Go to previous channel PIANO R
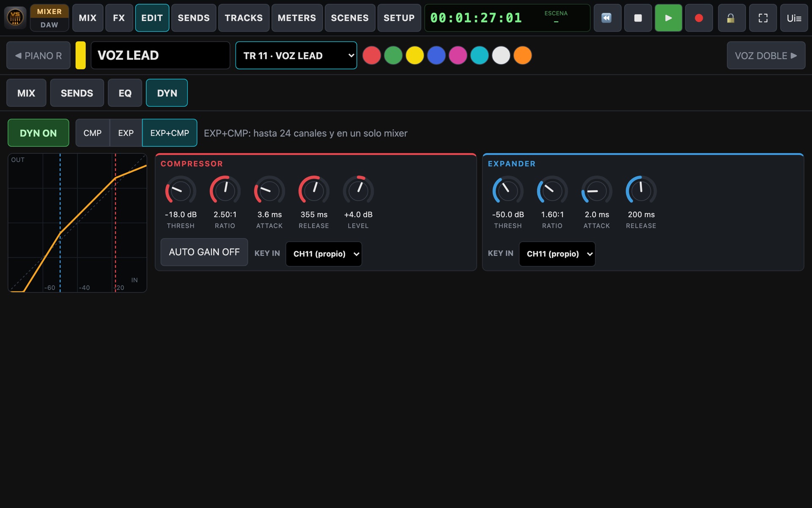This screenshot has width=812, height=508. pyautogui.click(x=38, y=55)
